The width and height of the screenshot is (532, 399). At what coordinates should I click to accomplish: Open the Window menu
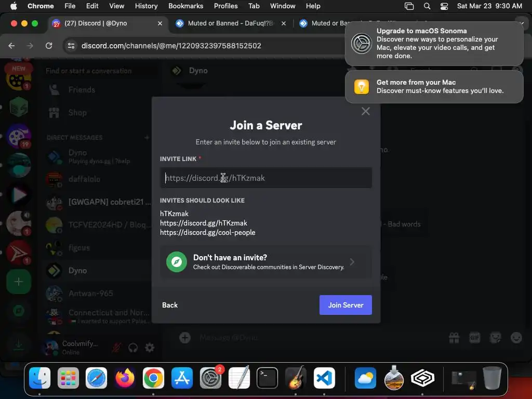(283, 6)
